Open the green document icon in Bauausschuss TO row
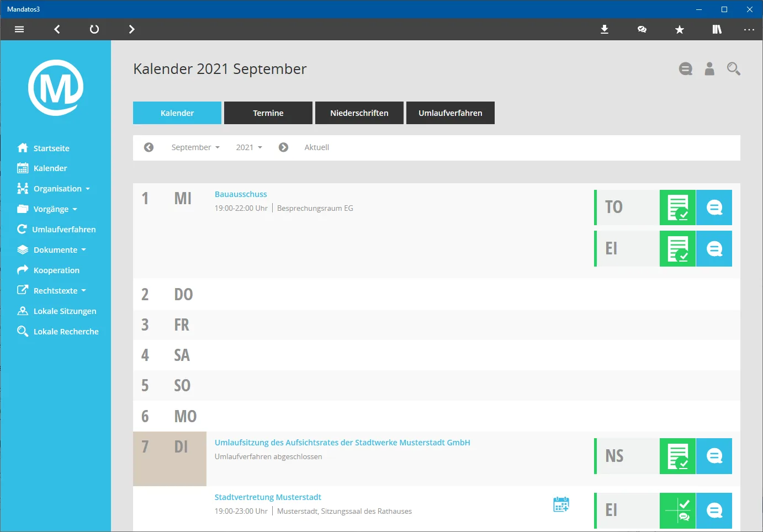 tap(677, 208)
